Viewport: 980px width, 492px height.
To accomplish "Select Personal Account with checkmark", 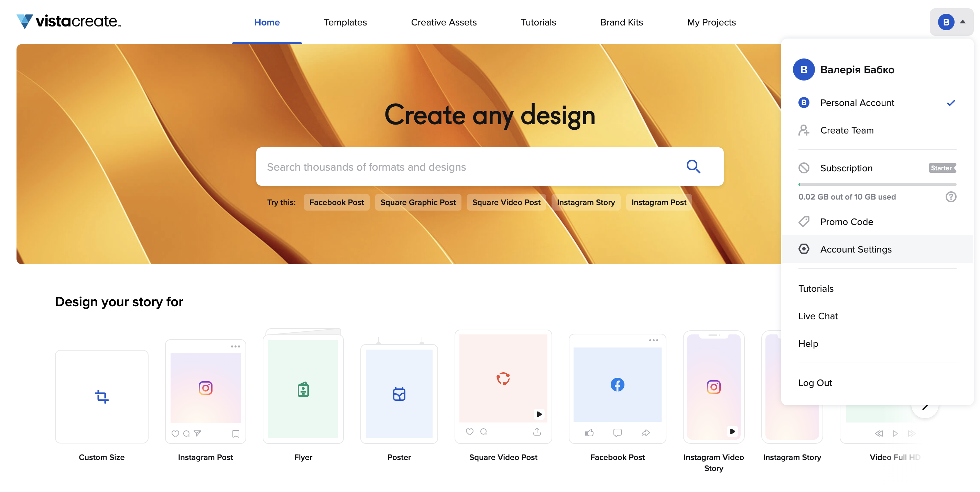I will coord(877,103).
